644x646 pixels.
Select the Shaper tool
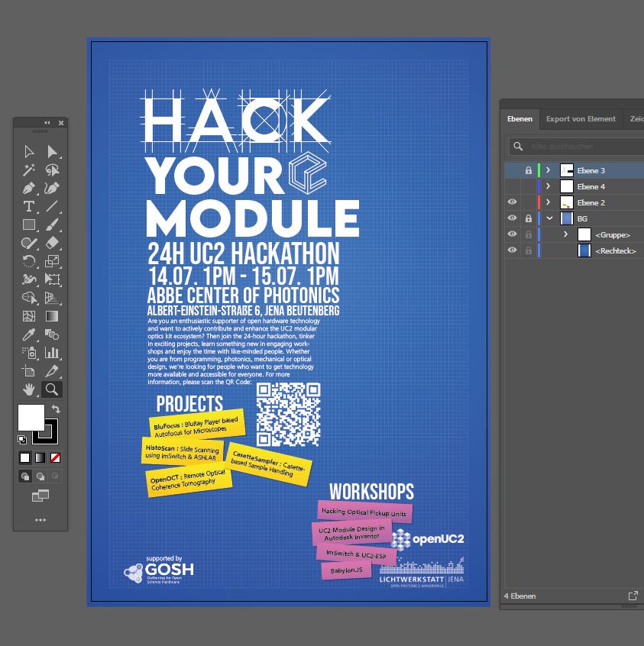coord(29,243)
